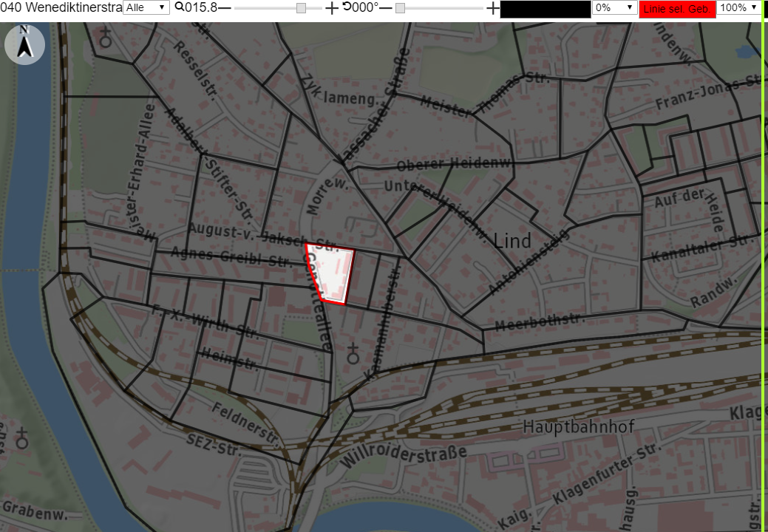Click the zoom magnifier icon

click(180, 7)
